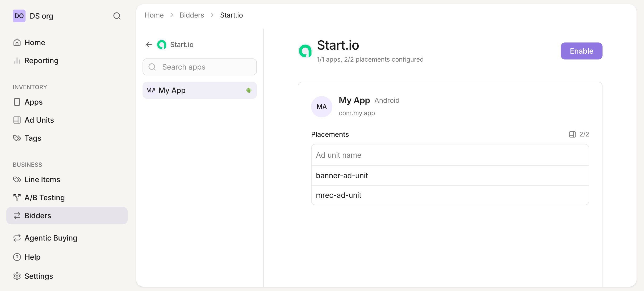Open Line Items under Business
Viewport: 644px width, 291px height.
(x=67, y=179)
